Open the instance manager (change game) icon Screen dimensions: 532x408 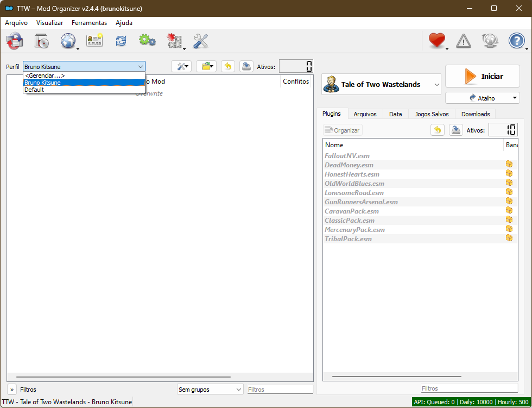[15, 41]
